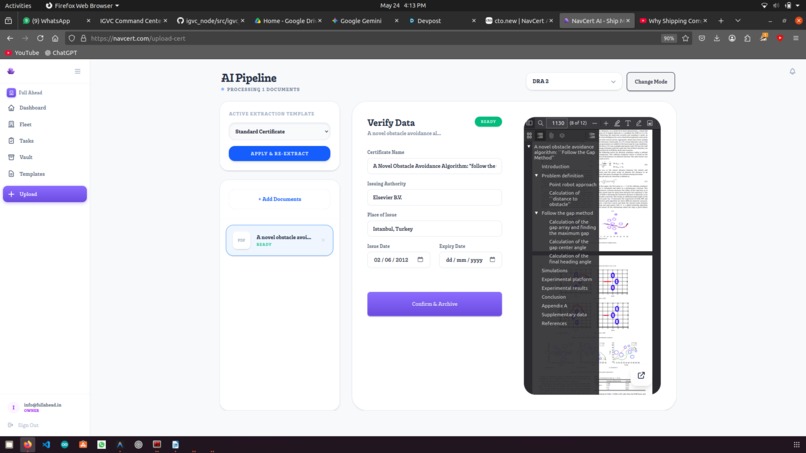Bookmark this page star icon

[x=685, y=38]
